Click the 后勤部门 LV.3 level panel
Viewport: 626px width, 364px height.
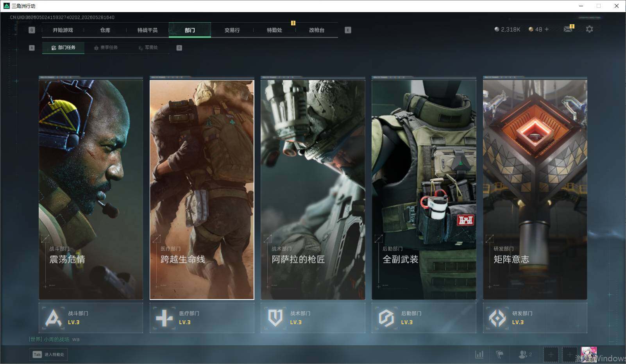(x=424, y=318)
